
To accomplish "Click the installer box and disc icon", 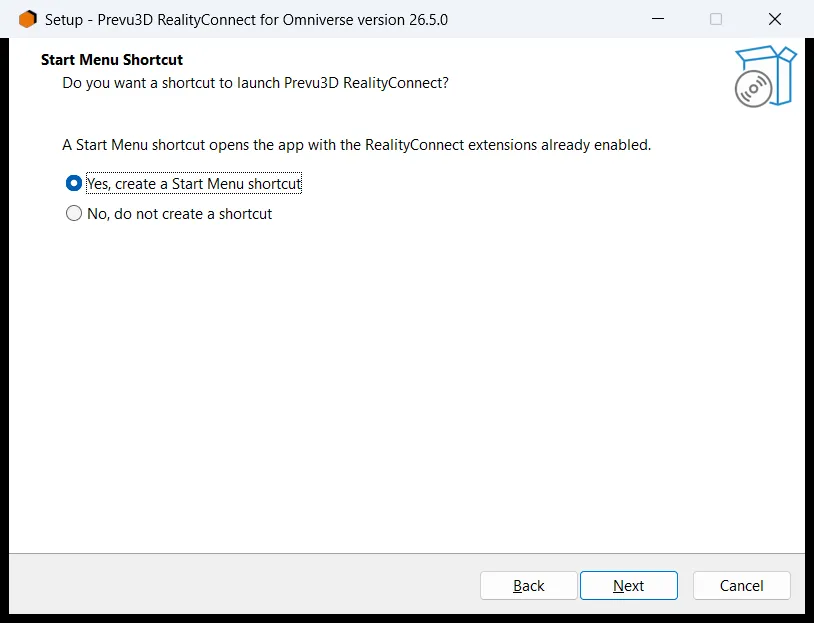I will (x=766, y=76).
